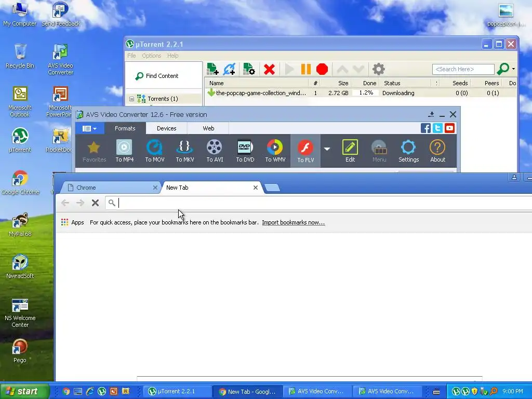Viewport: 532px width, 399px height.
Task: Select To WMV format icon
Action: click(275, 151)
